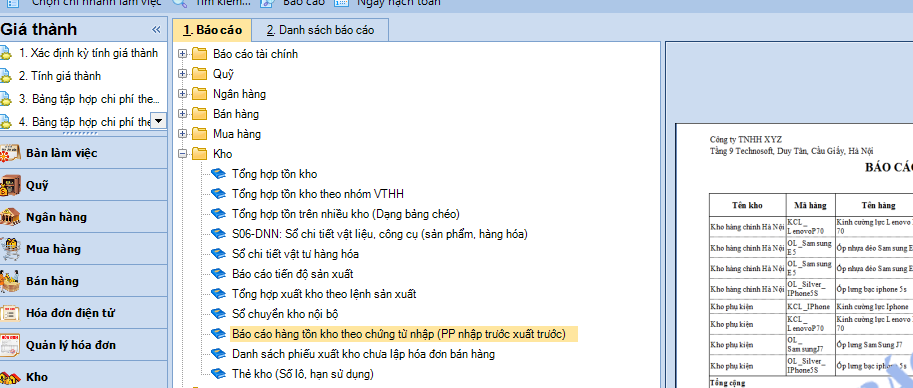Select the Bán hàng module icon
Image resolution: width=913 pixels, height=388 pixels.
pyautogui.click(x=10, y=281)
